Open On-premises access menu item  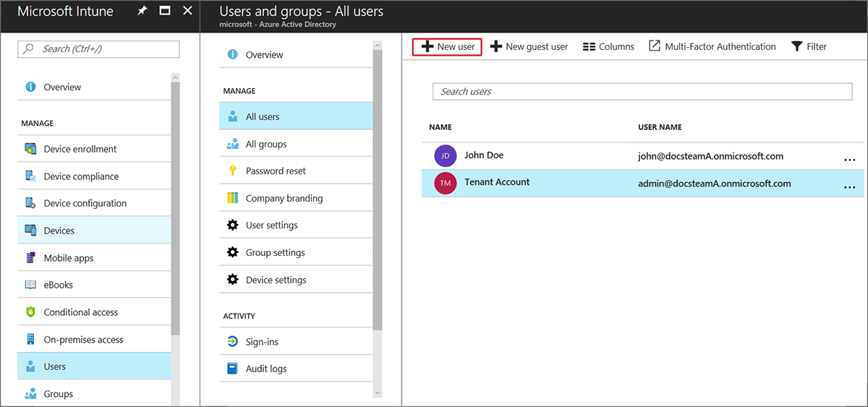tap(94, 339)
